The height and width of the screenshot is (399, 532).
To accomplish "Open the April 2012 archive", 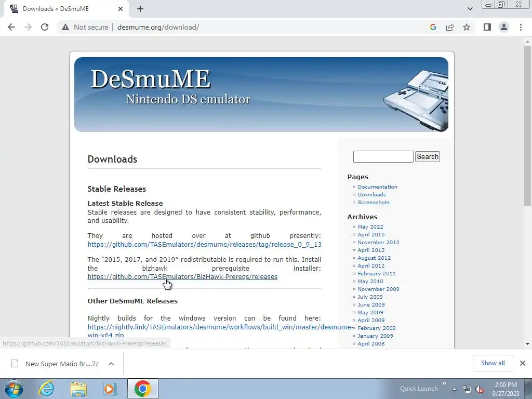I will (x=371, y=266).
